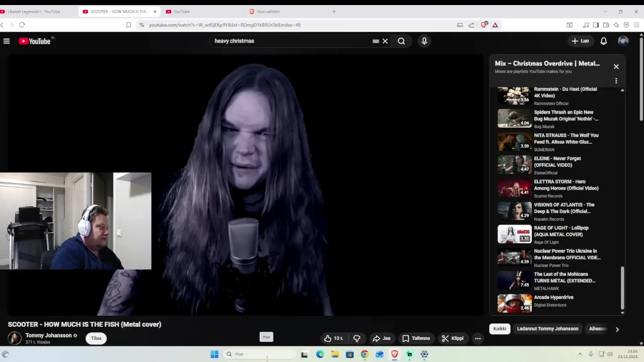Viewport: 644px width, 362px height.
Task: Open the Mix playlist options menu
Action: pyautogui.click(x=616, y=81)
